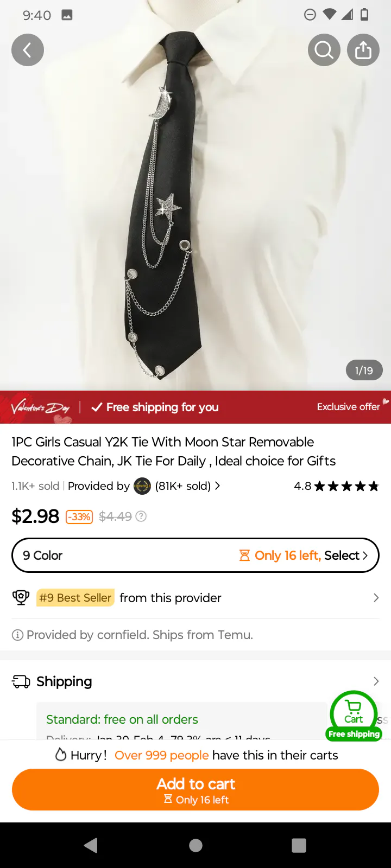Open seller page via 81K+ sold chevron

point(218,486)
